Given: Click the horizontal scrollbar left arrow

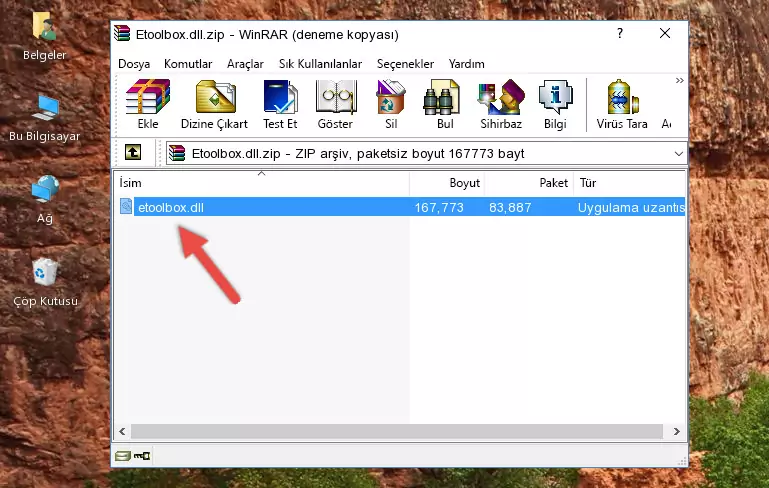Looking at the screenshot, I should click(x=122, y=432).
